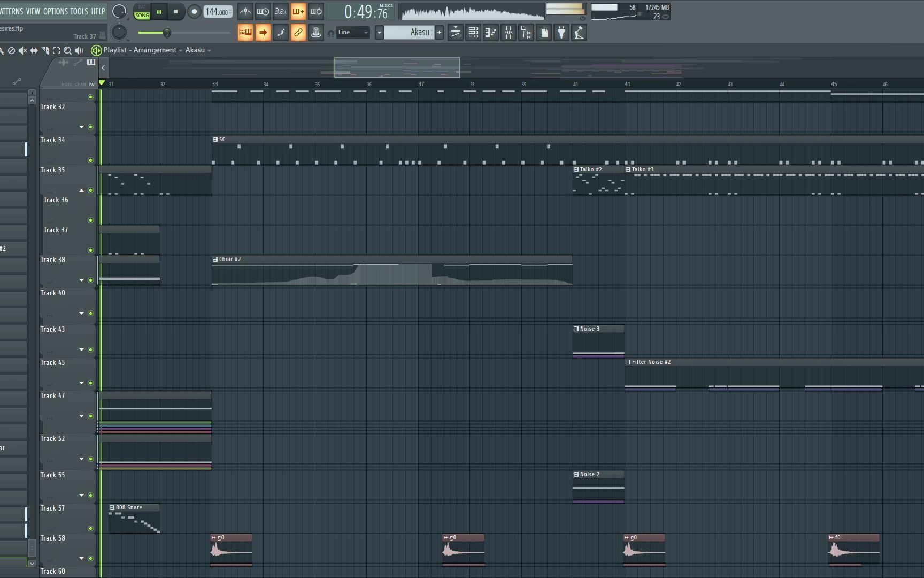Toggle multilink to controllers icon
Image resolution: width=924 pixels, height=578 pixels.
(298, 33)
